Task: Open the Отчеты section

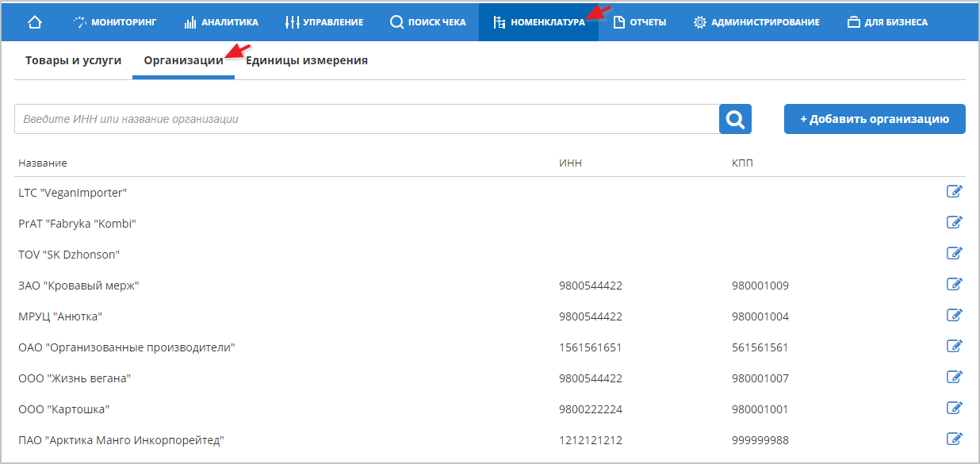Action: point(639,22)
